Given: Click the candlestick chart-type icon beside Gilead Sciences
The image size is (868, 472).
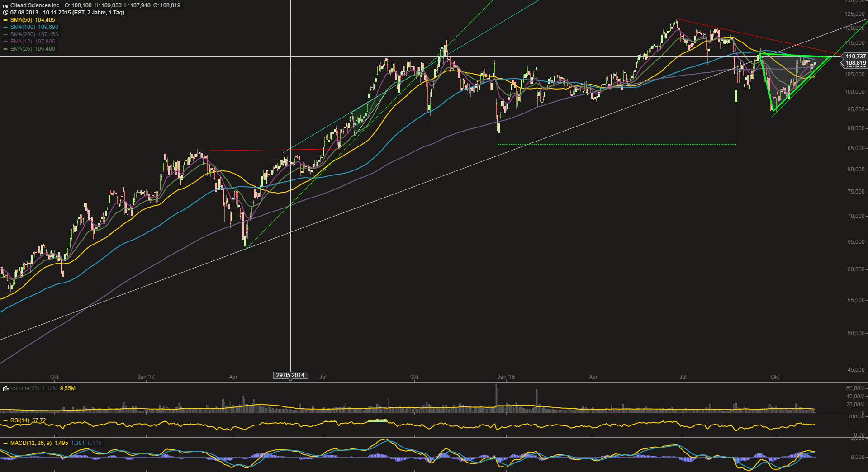Looking at the screenshot, I should click(5, 5).
